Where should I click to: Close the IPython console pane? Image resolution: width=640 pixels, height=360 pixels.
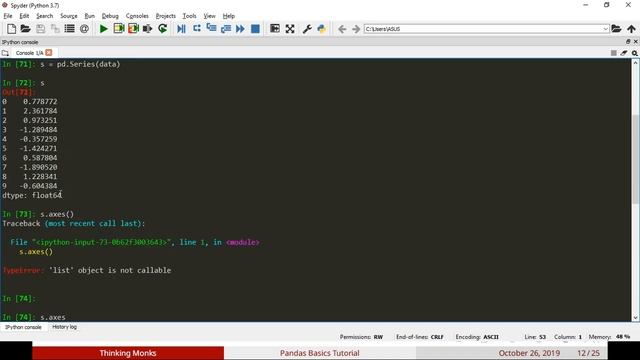click(636, 42)
